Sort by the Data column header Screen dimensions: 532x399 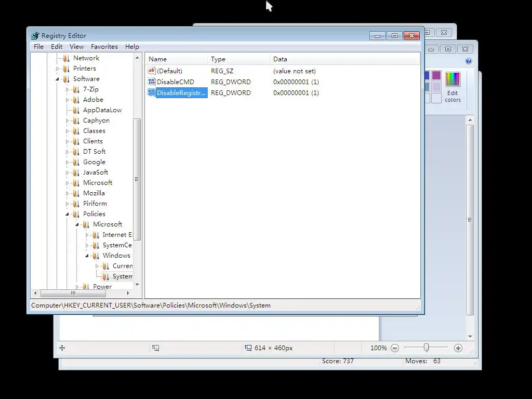pos(345,59)
